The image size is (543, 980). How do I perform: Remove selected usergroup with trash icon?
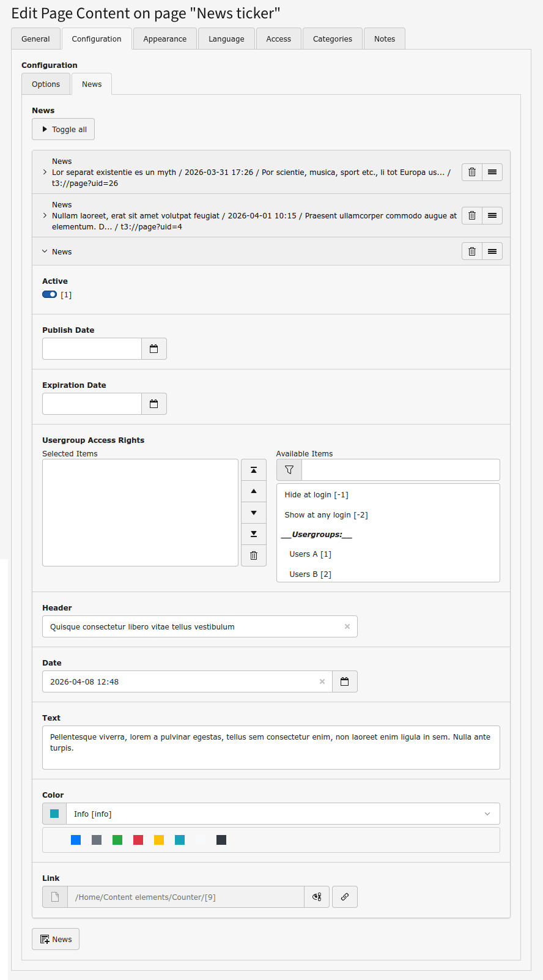254,555
